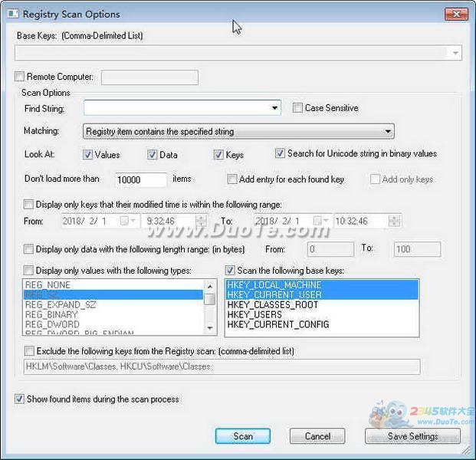Screen dimensions: 476x460
Task: Choose HKEY_USERS from base keys list
Action: (254, 315)
